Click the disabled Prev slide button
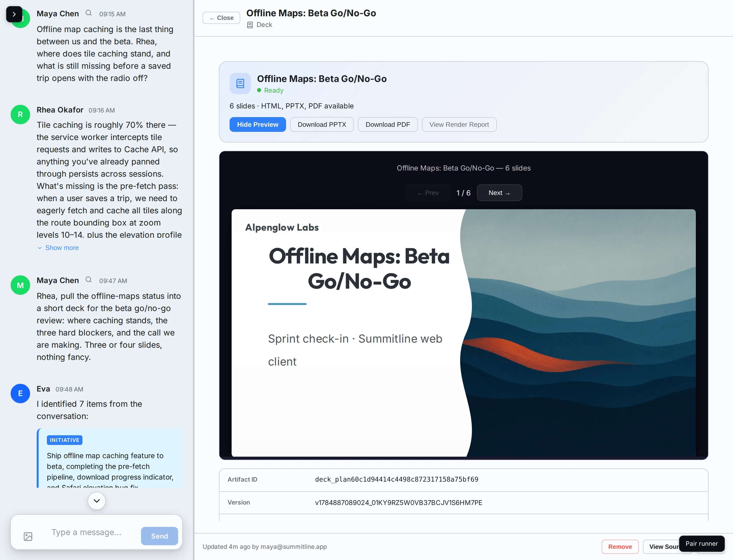 pos(428,193)
